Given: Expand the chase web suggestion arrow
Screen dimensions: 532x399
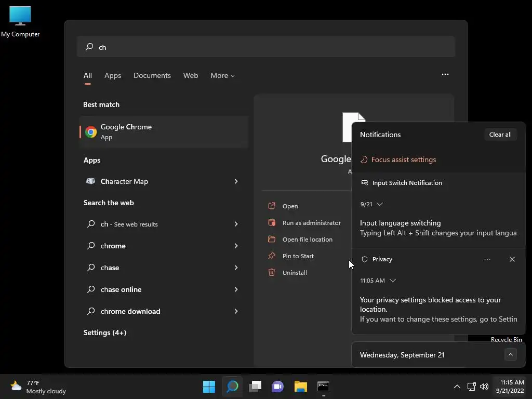Looking at the screenshot, I should (236, 268).
